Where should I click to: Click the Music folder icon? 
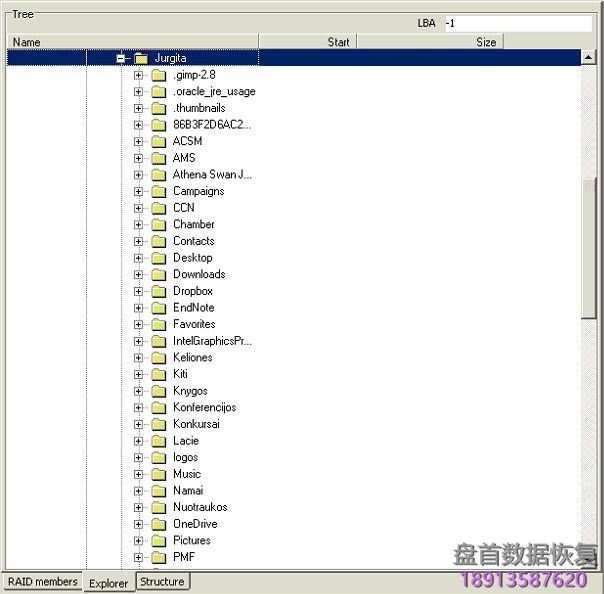coord(158,474)
